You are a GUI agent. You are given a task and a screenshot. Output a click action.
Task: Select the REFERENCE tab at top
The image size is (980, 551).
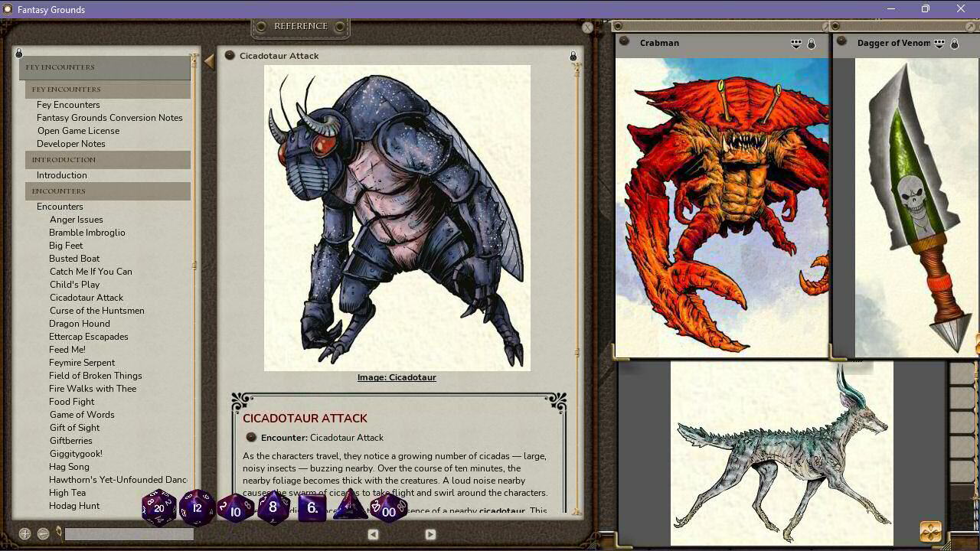pos(300,26)
